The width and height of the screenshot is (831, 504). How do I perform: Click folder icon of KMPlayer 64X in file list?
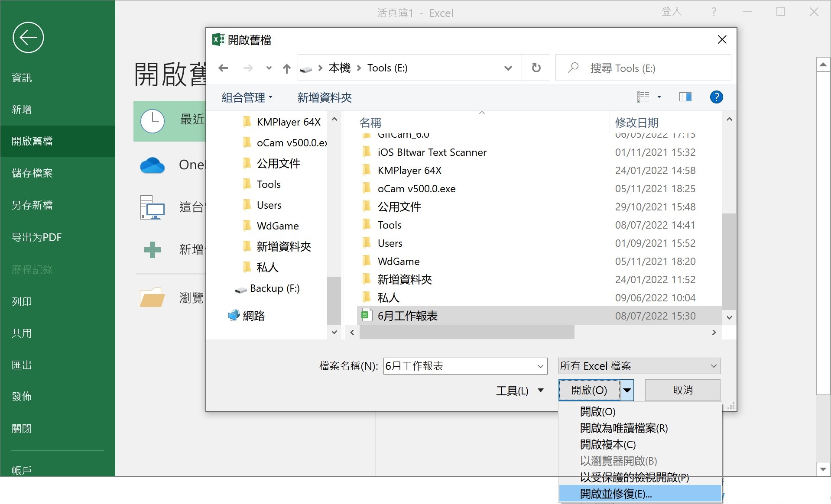pyautogui.click(x=367, y=170)
